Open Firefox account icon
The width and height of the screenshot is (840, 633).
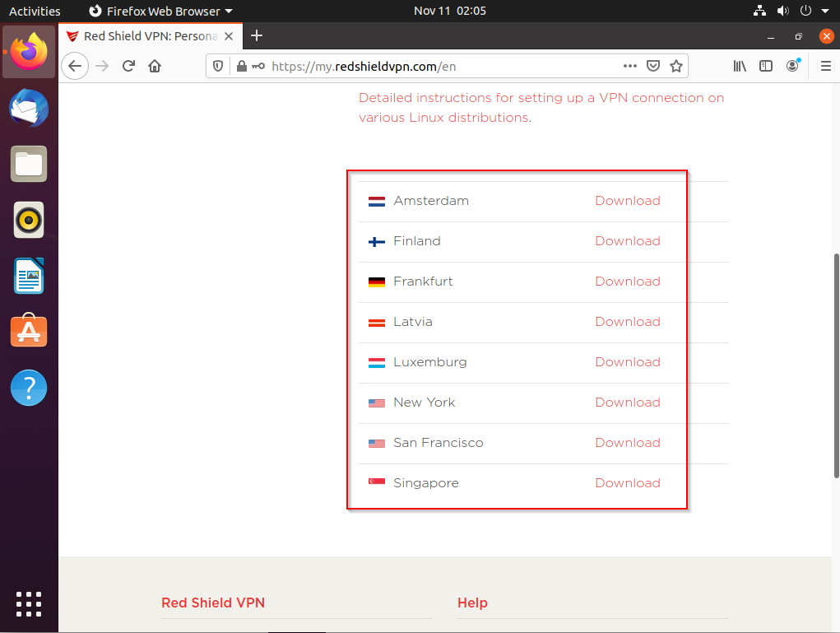(792, 66)
